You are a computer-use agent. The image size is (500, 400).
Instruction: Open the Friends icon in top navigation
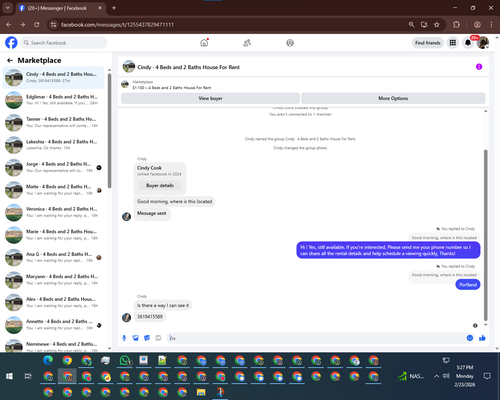247,43
